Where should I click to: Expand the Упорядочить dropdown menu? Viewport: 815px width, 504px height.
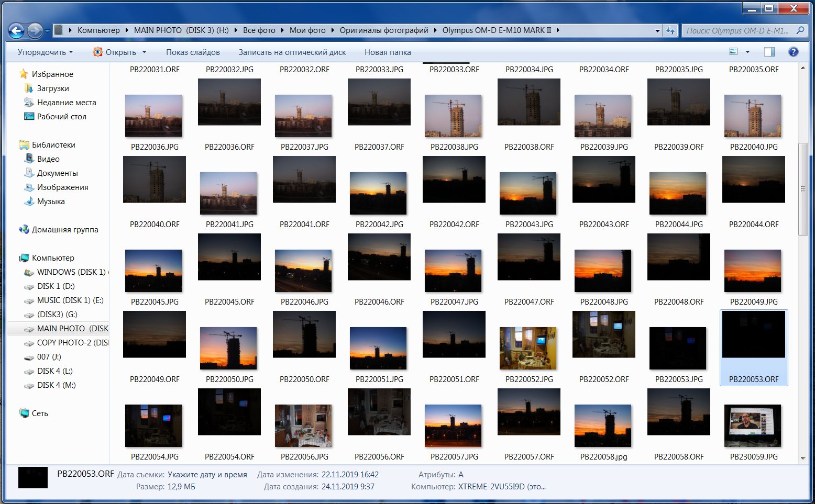(x=45, y=52)
